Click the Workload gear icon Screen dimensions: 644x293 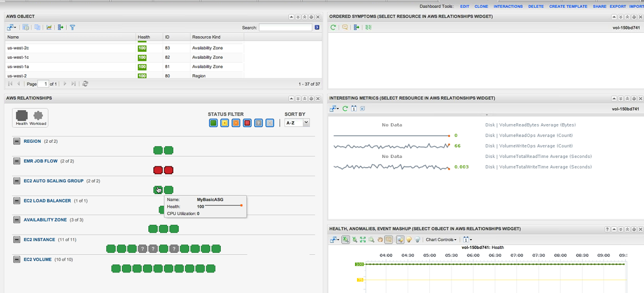(x=38, y=117)
